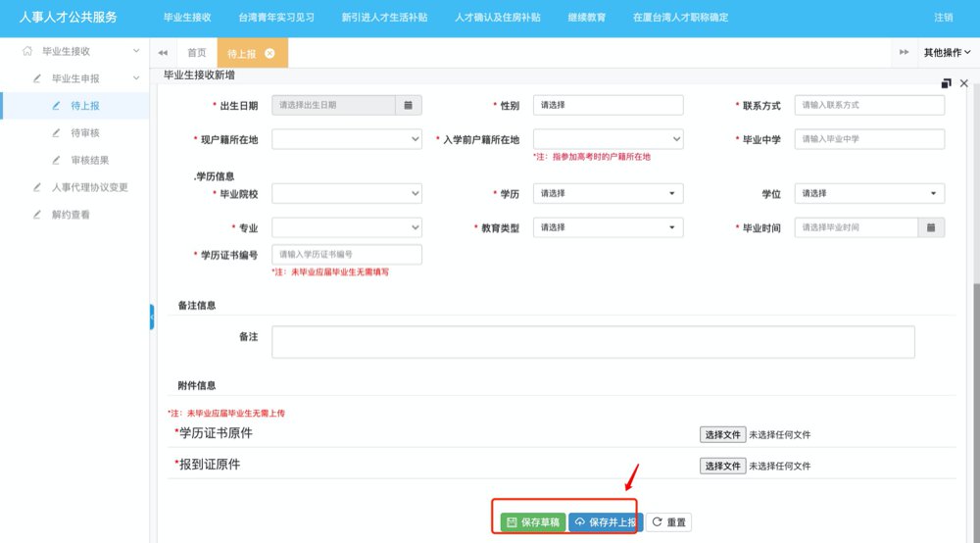Close the 待上报 tab with X icon
Image resolution: width=980 pixels, height=543 pixels.
[x=269, y=53]
